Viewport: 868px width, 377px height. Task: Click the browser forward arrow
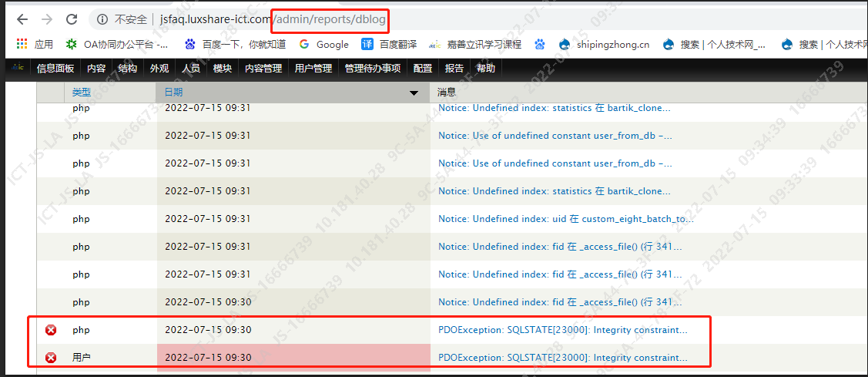pos(47,19)
